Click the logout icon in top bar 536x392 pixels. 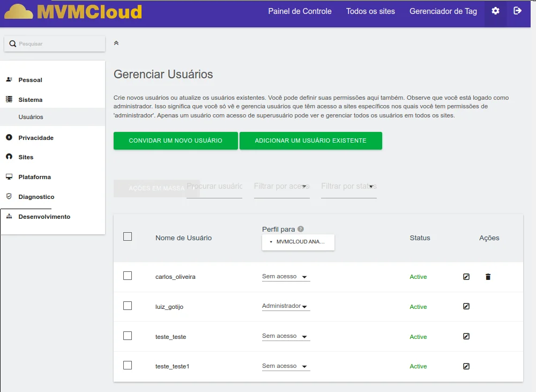(517, 11)
